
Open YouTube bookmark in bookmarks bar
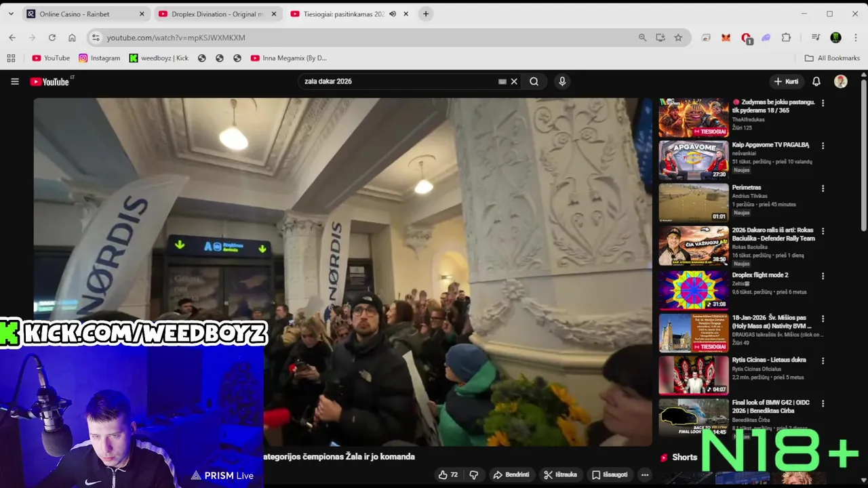pos(51,58)
